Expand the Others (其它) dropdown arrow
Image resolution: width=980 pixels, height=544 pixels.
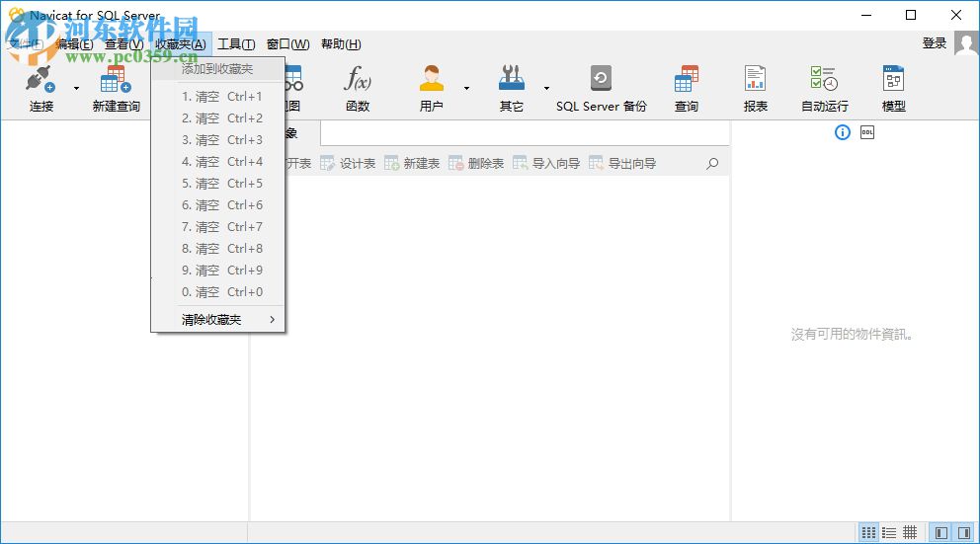546,89
